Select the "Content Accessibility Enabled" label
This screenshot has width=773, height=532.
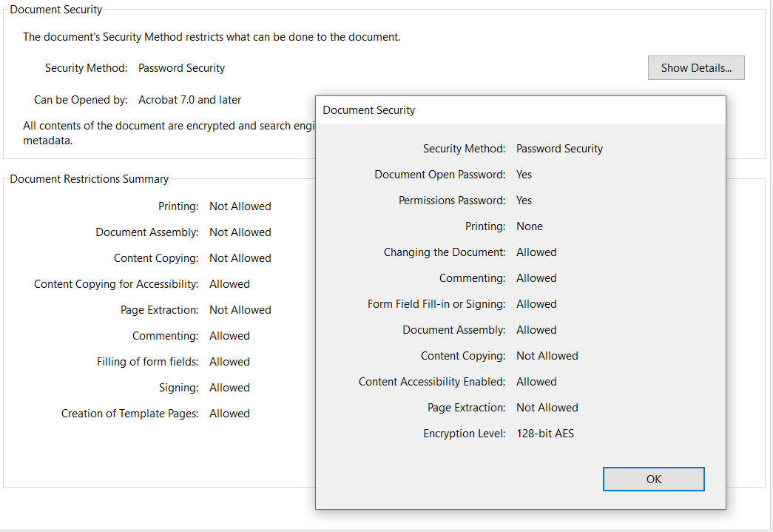point(432,382)
